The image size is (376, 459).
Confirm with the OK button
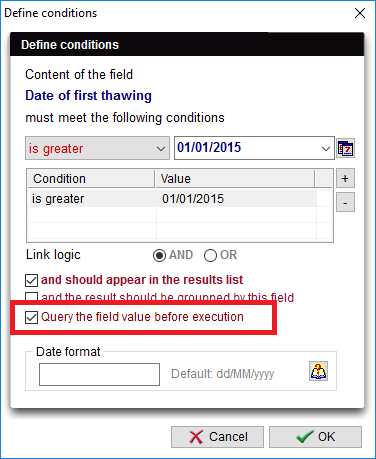(315, 437)
